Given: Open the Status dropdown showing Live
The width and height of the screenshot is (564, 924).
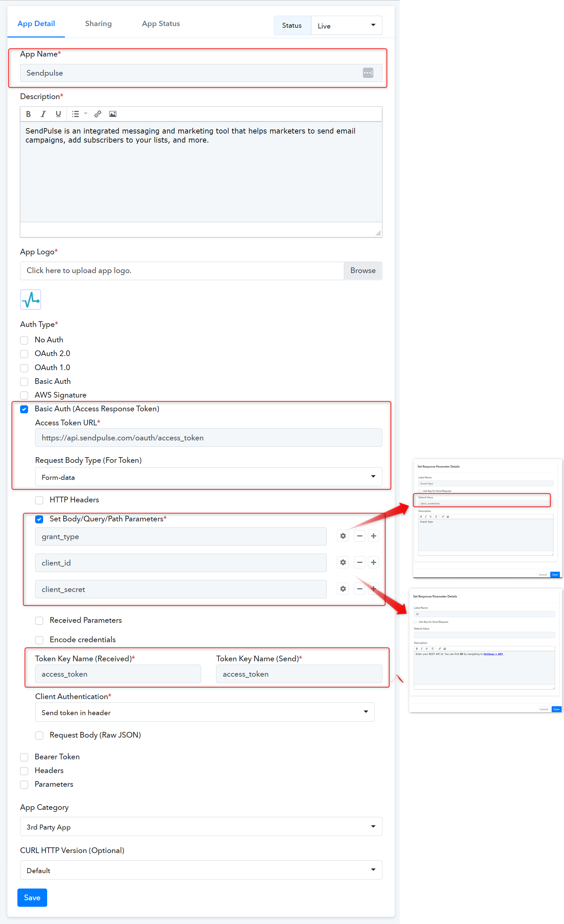Looking at the screenshot, I should [347, 25].
